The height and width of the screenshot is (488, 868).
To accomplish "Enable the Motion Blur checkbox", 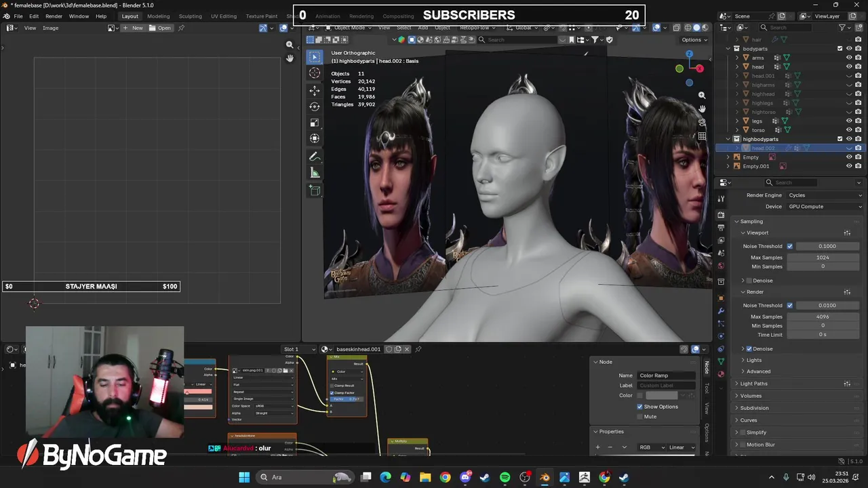I will click(743, 445).
